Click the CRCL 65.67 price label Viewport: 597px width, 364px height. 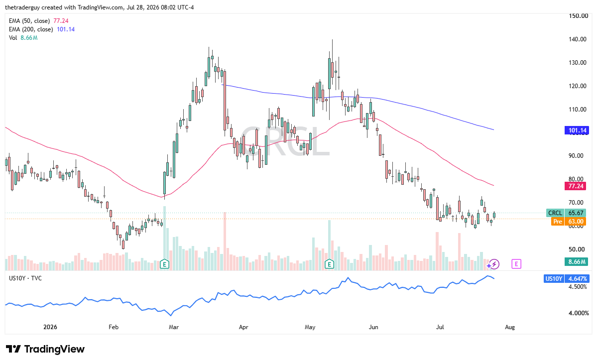(566, 213)
